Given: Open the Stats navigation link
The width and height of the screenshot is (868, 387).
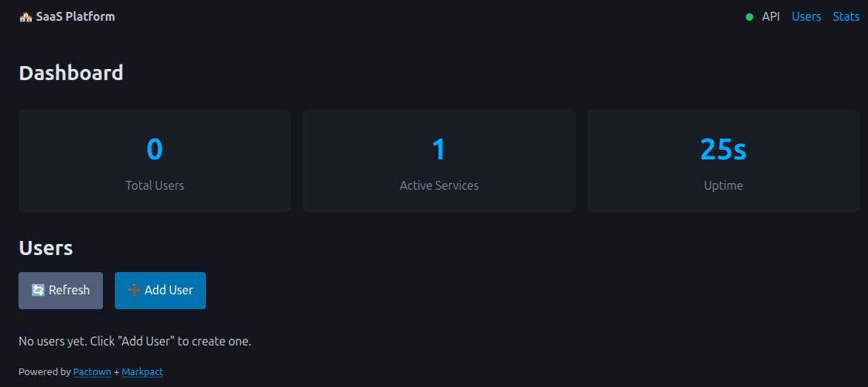Looking at the screenshot, I should point(846,16).
